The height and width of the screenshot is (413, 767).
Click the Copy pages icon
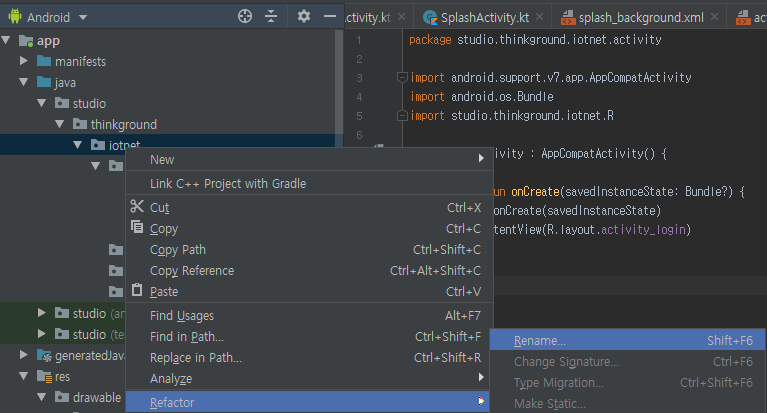pyautogui.click(x=137, y=227)
